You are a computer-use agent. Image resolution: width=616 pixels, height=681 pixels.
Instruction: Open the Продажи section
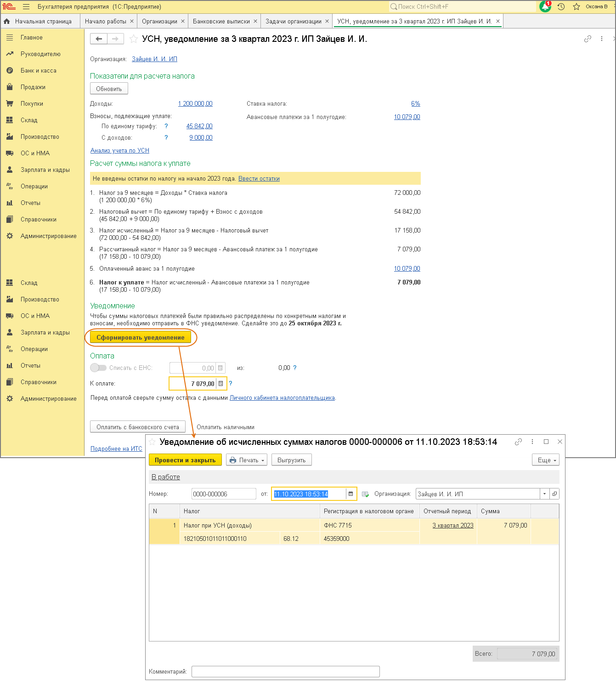click(x=33, y=87)
